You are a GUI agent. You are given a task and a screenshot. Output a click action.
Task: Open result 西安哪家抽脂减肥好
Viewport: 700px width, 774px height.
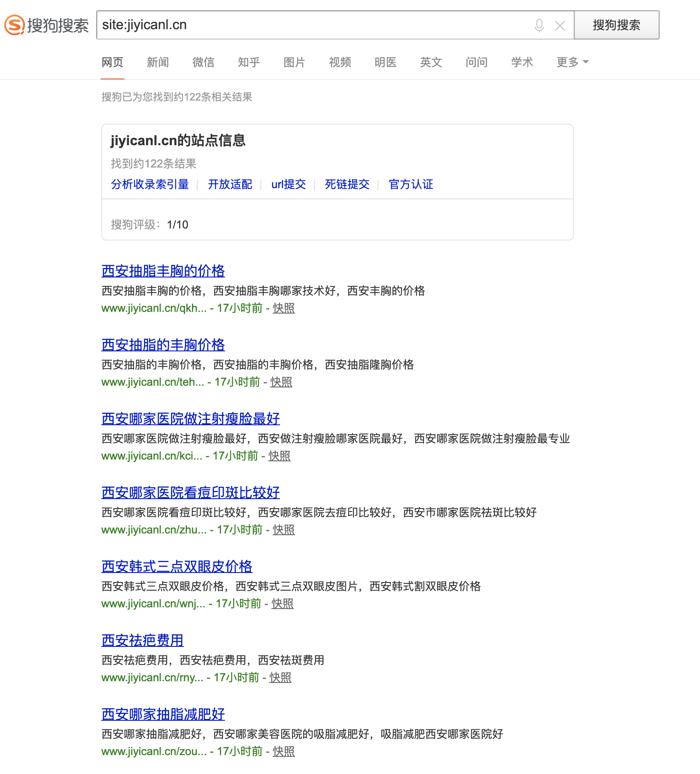(x=163, y=714)
